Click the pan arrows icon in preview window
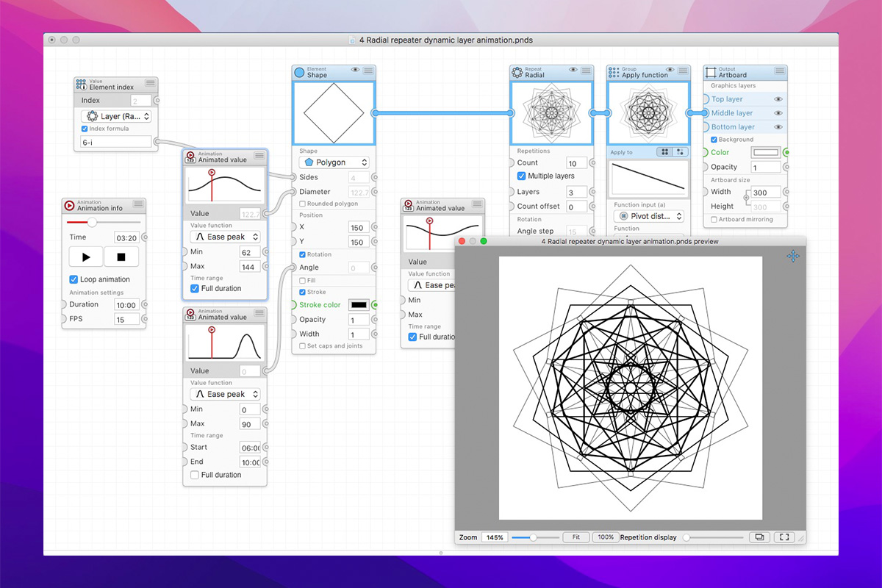882x588 pixels. (793, 256)
